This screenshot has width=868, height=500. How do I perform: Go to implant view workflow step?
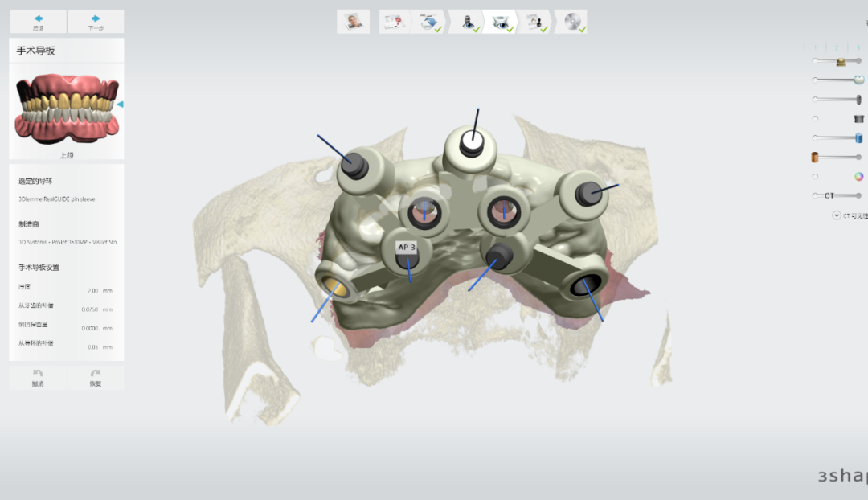pos(468,22)
